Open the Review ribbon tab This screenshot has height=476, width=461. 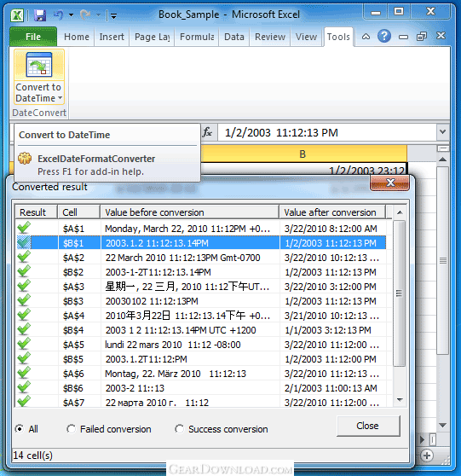270,37
